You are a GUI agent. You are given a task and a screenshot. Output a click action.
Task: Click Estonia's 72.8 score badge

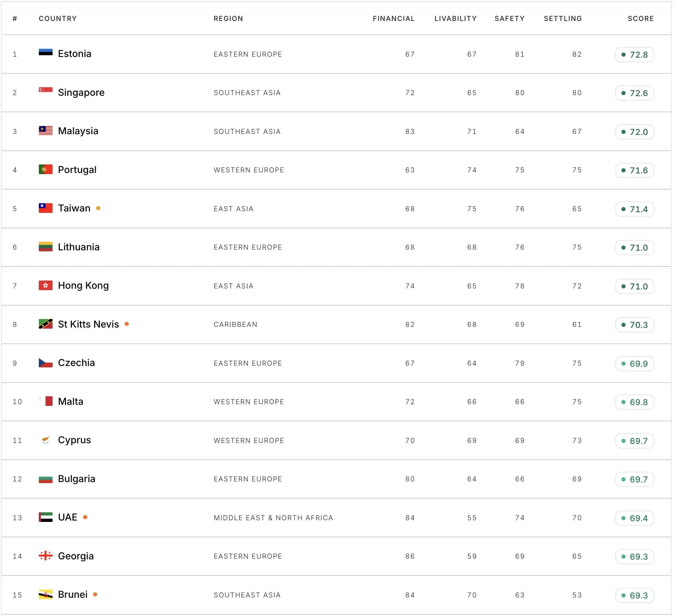[x=634, y=55]
